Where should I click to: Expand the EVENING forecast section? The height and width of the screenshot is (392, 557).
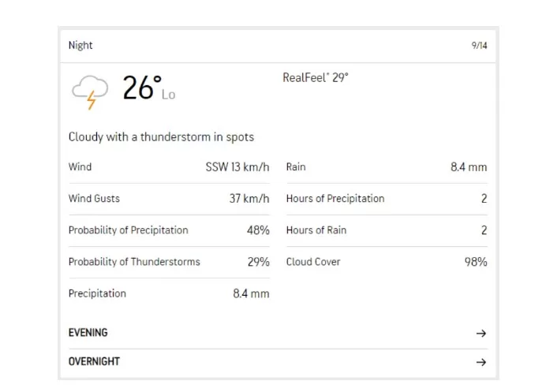(88, 333)
